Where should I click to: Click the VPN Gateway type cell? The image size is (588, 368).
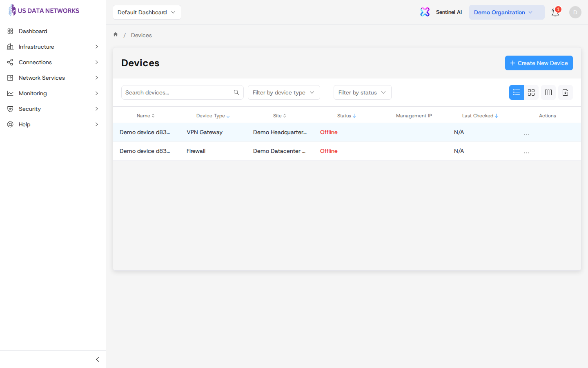(x=205, y=132)
